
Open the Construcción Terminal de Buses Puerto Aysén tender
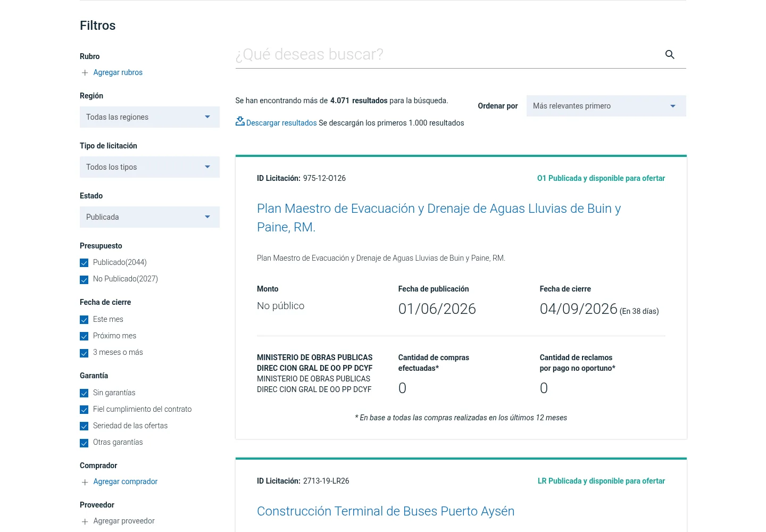386,511
